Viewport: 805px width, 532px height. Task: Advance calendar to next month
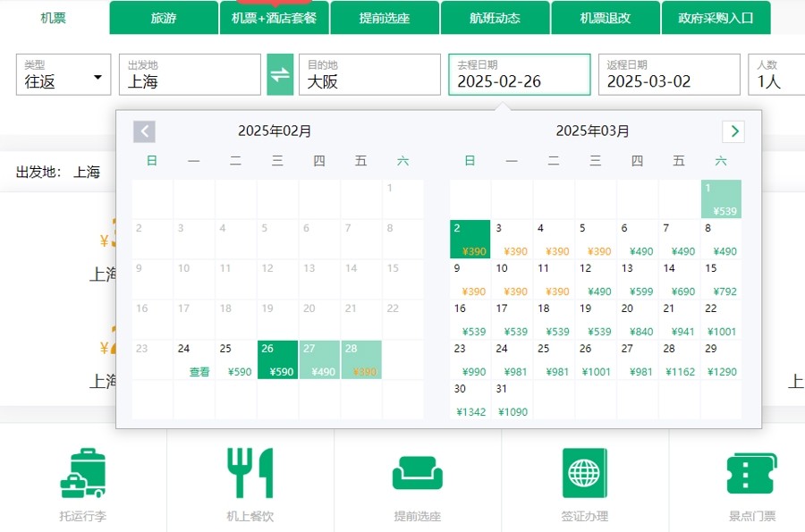click(x=733, y=131)
